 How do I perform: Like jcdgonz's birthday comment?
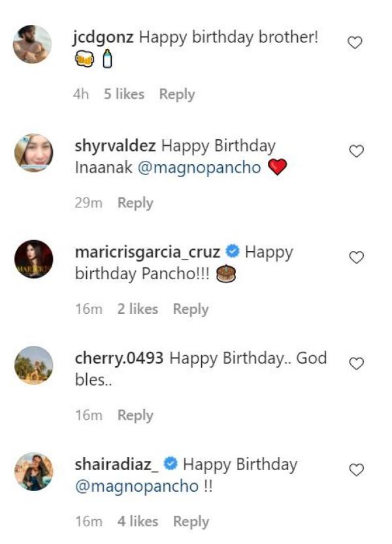[355, 43]
